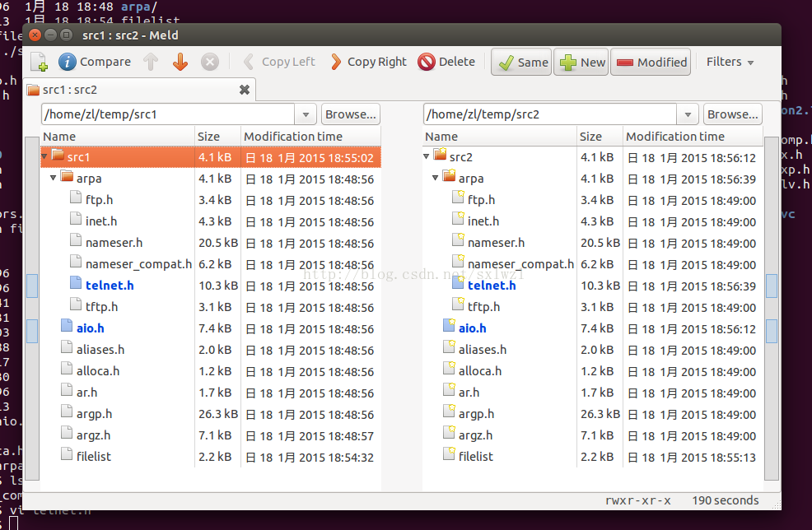812x530 pixels.
Task: Select the src2 folder icon
Action: 441,156
